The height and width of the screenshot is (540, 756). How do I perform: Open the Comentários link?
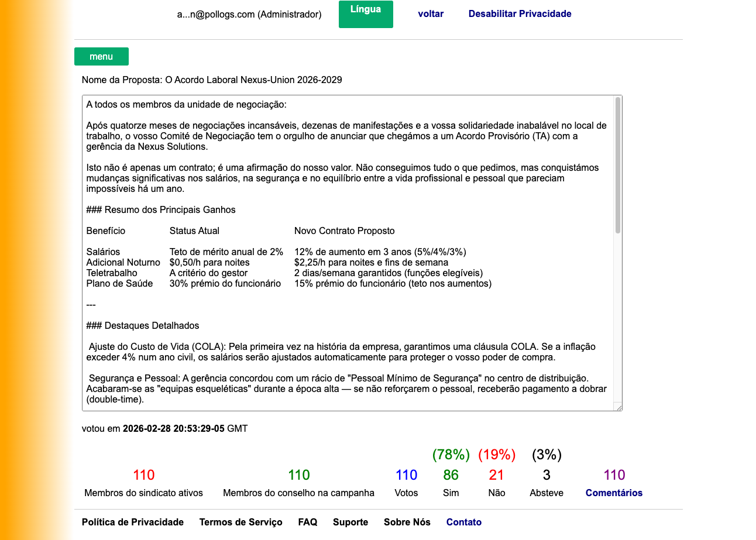[x=613, y=493]
